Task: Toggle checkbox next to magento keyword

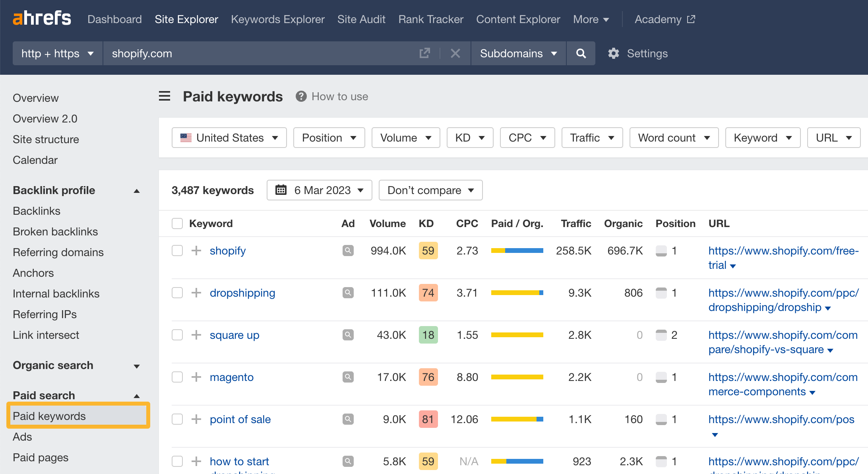Action: tap(177, 377)
